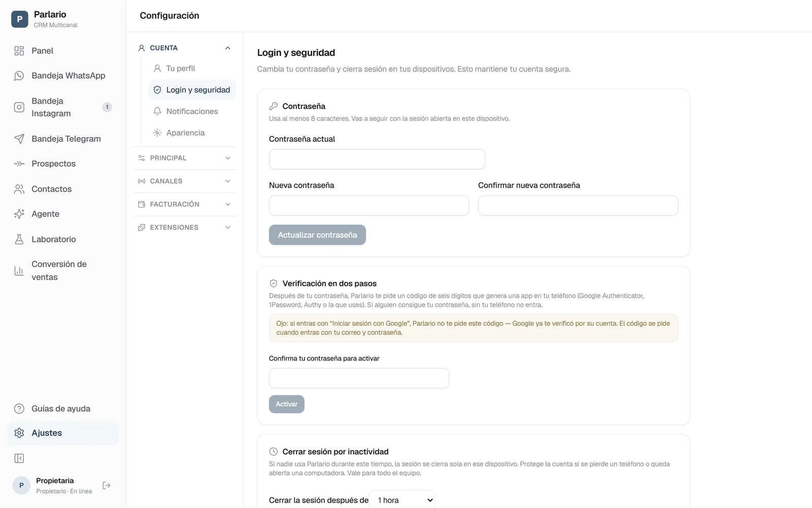Click the log out icon next to Propietaria
The image size is (812, 508).
(107, 486)
